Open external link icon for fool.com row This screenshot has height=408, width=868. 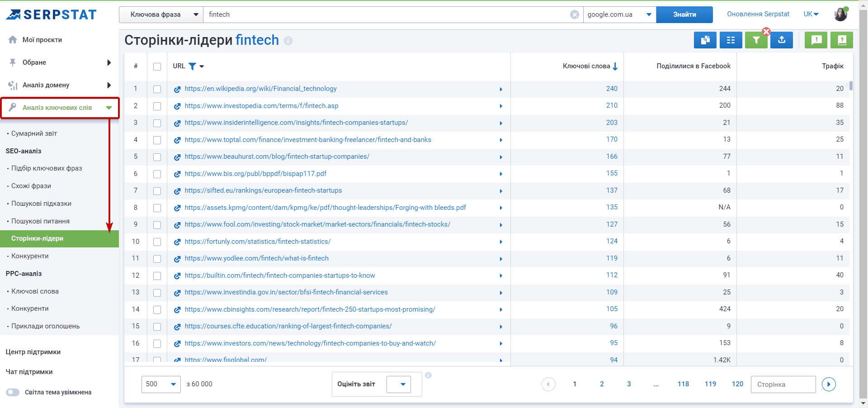tap(177, 225)
